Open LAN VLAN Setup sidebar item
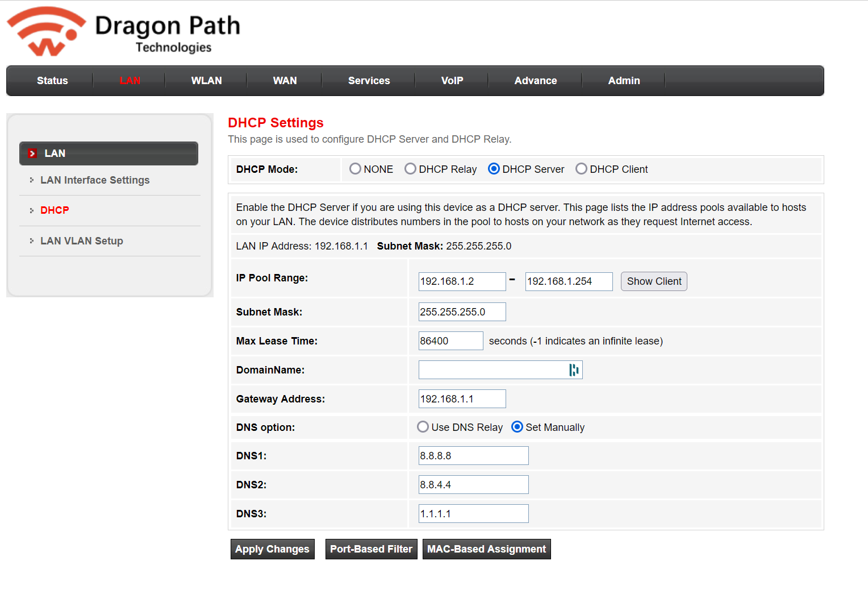The width and height of the screenshot is (868, 598). pyautogui.click(x=82, y=241)
